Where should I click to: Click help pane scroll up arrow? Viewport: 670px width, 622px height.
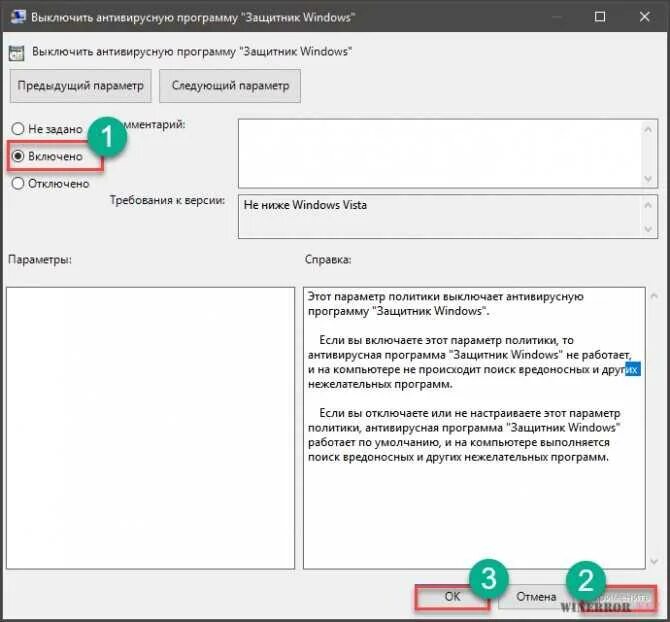coord(654,296)
